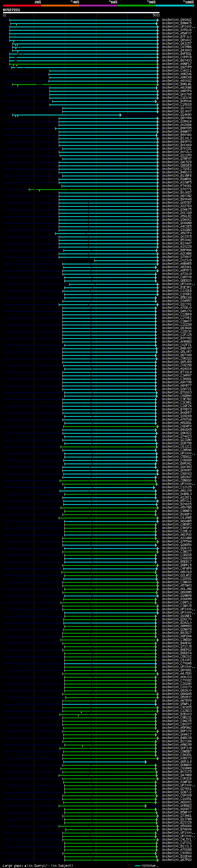Open hit UniRef100_Q0BQ63
The width and height of the screenshot is (197, 868).
pos(177,806)
